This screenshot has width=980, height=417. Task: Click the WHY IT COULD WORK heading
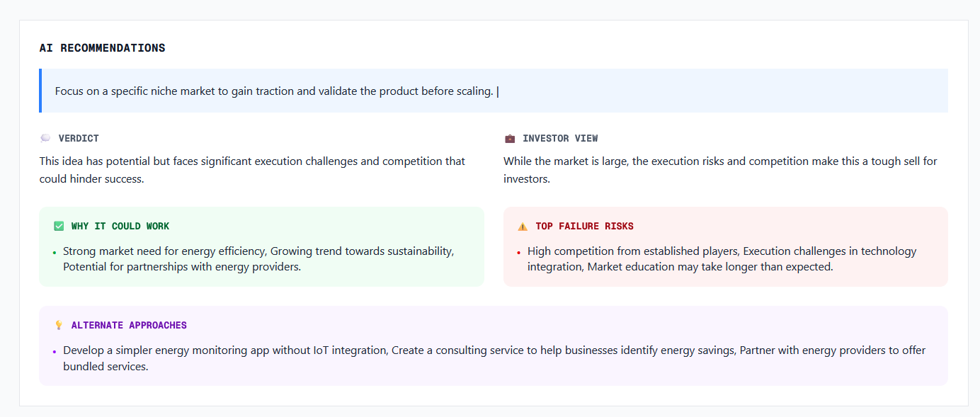120,227
